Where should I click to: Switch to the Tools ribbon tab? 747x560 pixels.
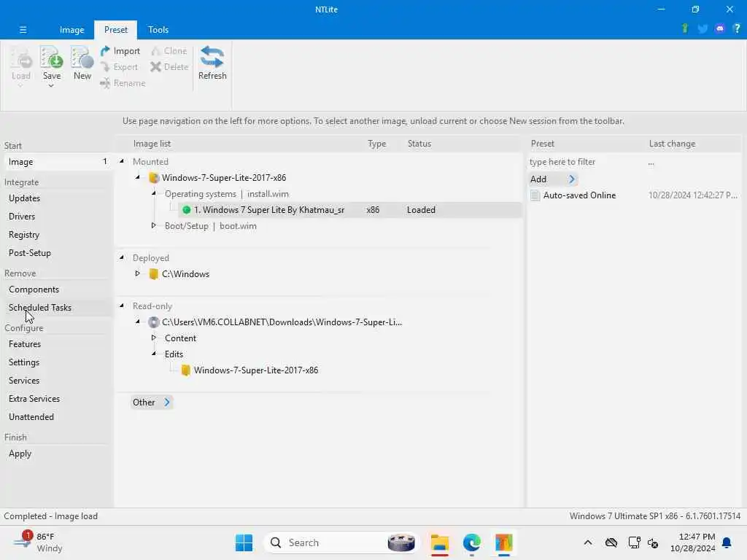click(158, 29)
